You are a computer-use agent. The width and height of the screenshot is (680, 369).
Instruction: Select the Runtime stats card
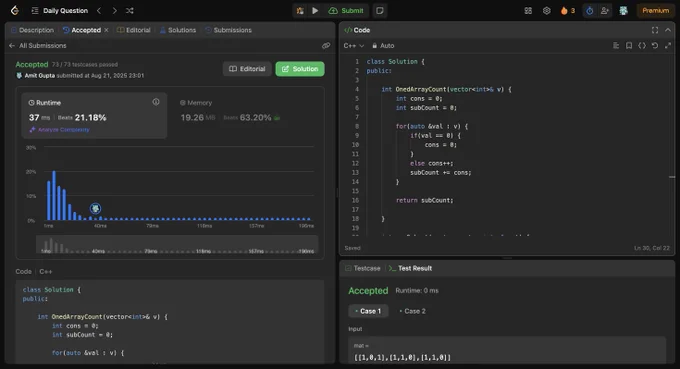coord(94,115)
